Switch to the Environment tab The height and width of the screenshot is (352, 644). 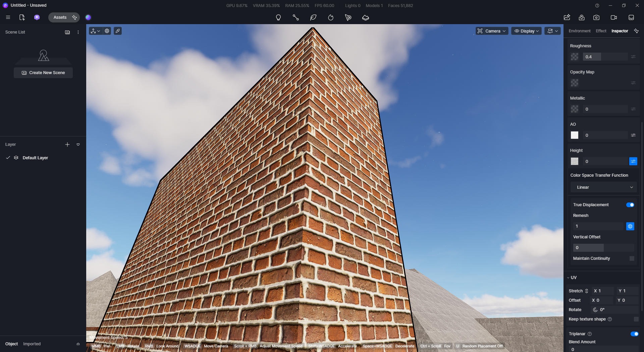[x=579, y=31]
